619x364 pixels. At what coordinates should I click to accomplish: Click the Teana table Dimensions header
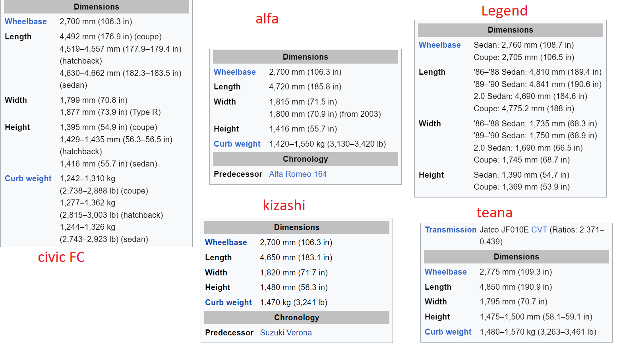[516, 257]
